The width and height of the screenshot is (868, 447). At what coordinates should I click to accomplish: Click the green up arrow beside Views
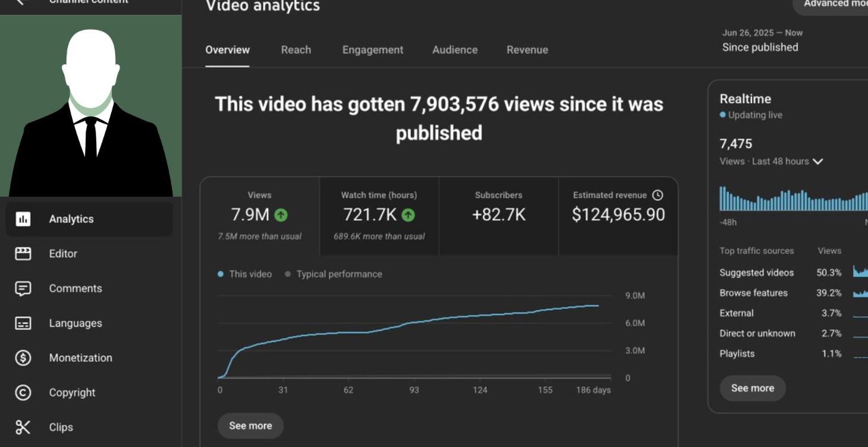[281, 215]
